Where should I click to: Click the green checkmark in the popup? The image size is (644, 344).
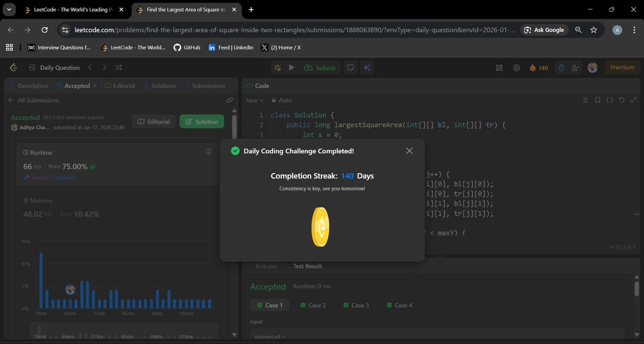[235, 151]
